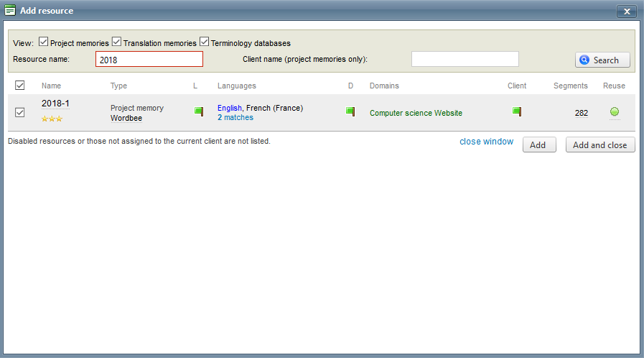Toggle the Translation memories checkbox
Screen dimensions: 644x358
(x=117, y=42)
